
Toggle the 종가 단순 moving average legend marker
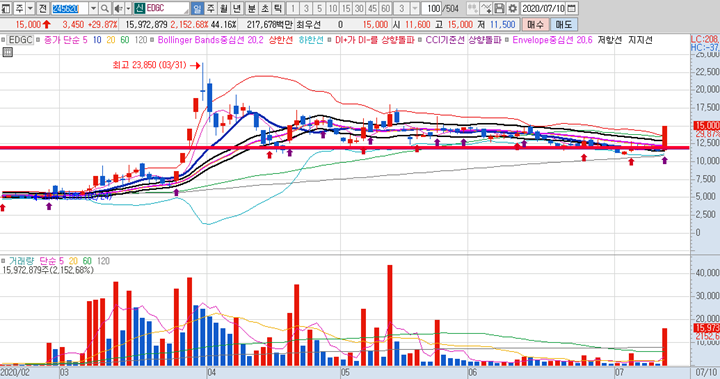click(x=39, y=40)
